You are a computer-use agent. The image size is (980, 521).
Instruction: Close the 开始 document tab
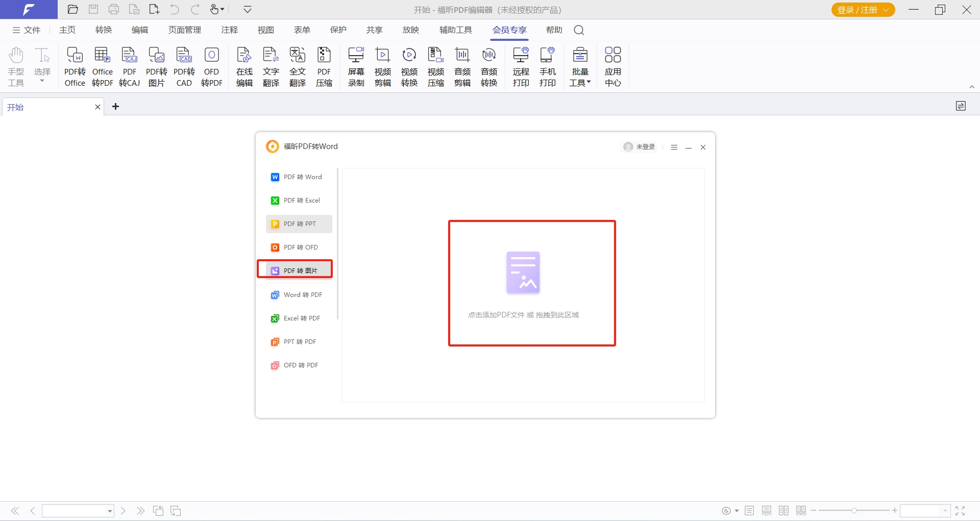click(x=97, y=107)
